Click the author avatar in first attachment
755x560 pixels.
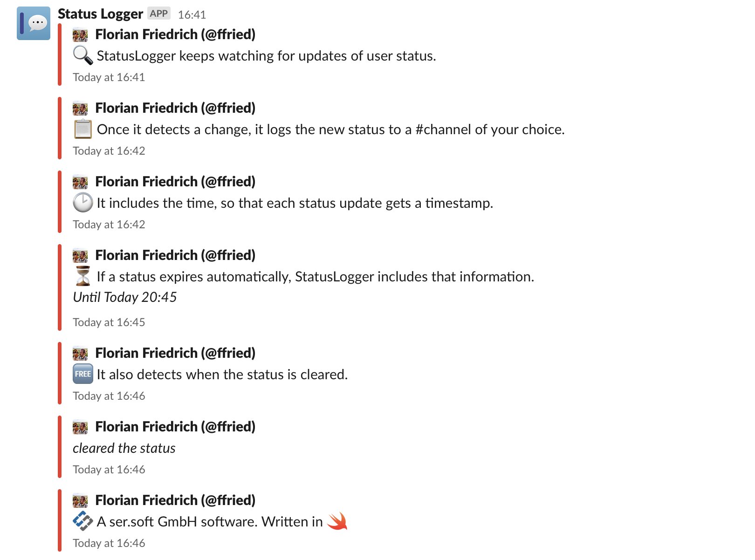pyautogui.click(x=80, y=35)
